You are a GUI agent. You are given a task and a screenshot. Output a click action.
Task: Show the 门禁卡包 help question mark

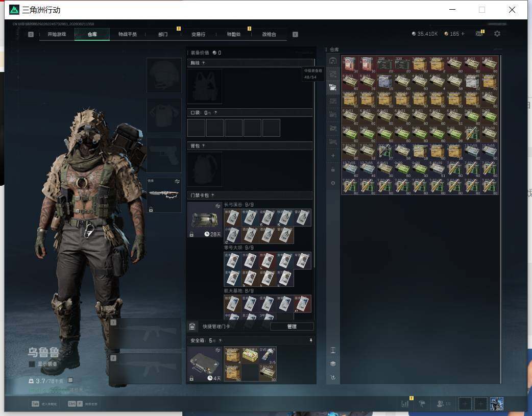(213, 195)
